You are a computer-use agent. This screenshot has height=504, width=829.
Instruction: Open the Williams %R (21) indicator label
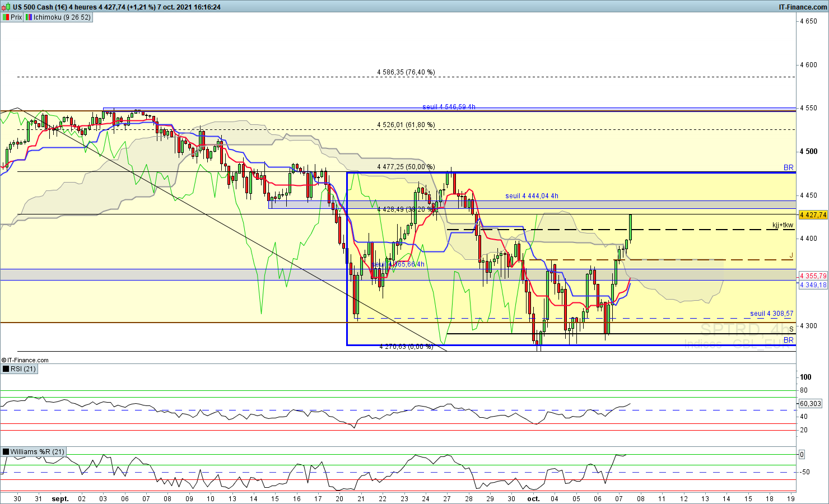[37, 452]
